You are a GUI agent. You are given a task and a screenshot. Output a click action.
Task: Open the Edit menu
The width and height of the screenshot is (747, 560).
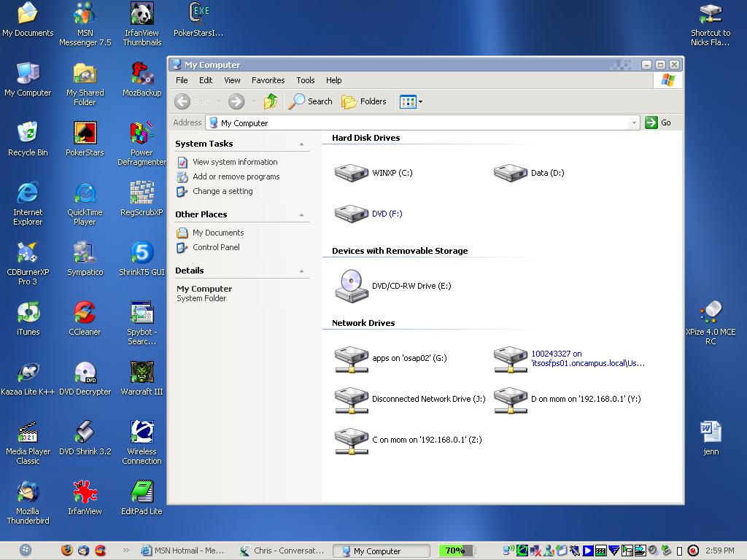(x=206, y=80)
